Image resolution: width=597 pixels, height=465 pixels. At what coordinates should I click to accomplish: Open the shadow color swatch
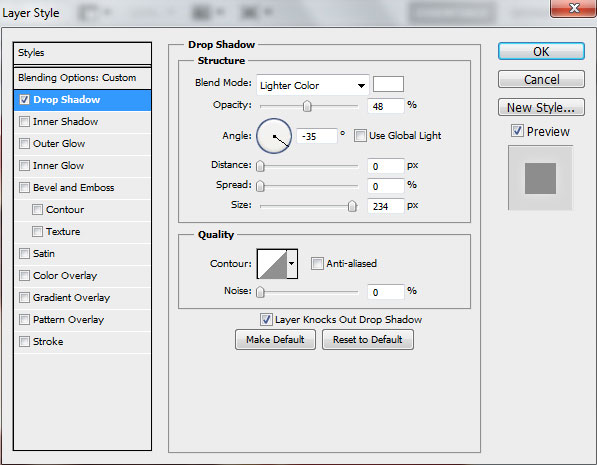tap(388, 84)
